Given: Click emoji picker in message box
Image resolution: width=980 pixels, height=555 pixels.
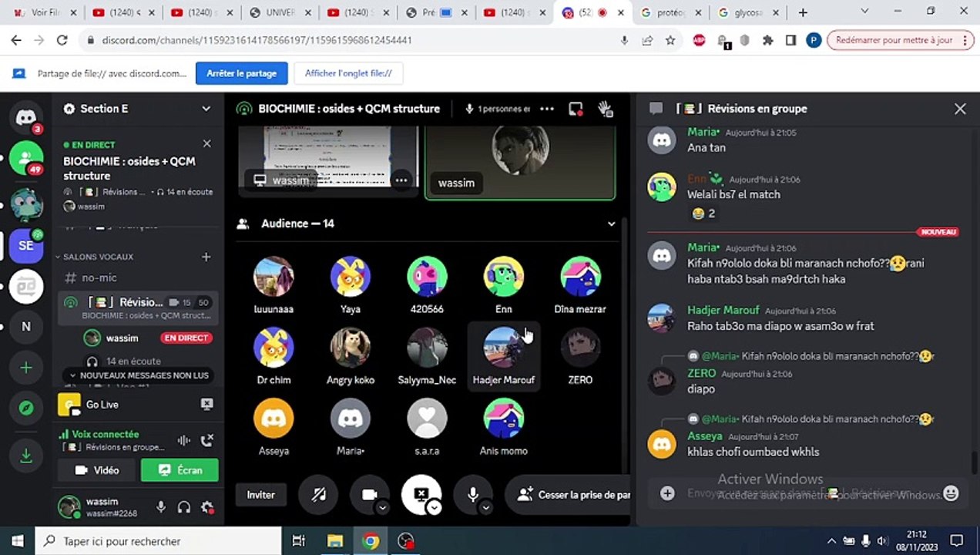Looking at the screenshot, I should [x=951, y=493].
